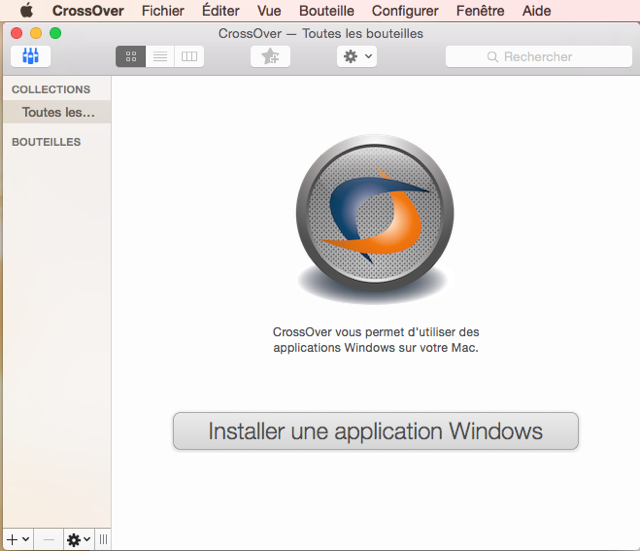Open the Configurer menu

[405, 11]
